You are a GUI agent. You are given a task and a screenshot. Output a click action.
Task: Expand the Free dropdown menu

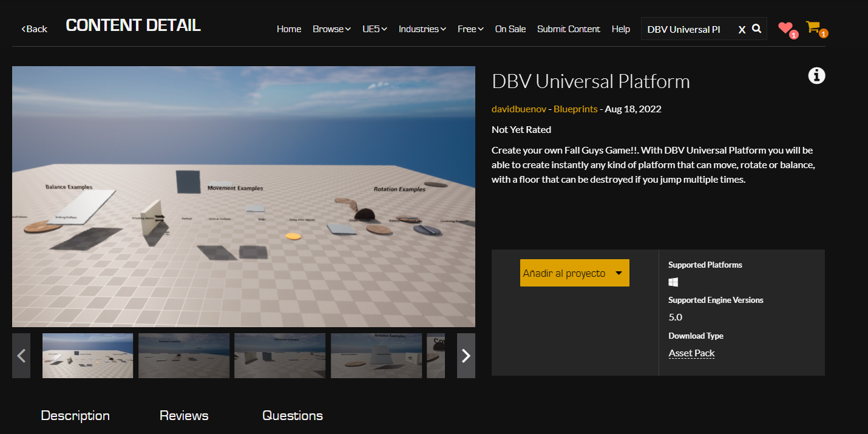pyautogui.click(x=470, y=29)
